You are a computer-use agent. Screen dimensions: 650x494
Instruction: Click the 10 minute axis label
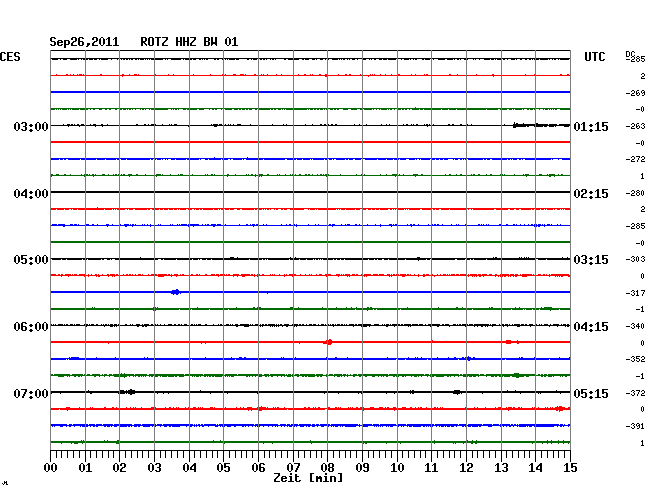click(397, 468)
